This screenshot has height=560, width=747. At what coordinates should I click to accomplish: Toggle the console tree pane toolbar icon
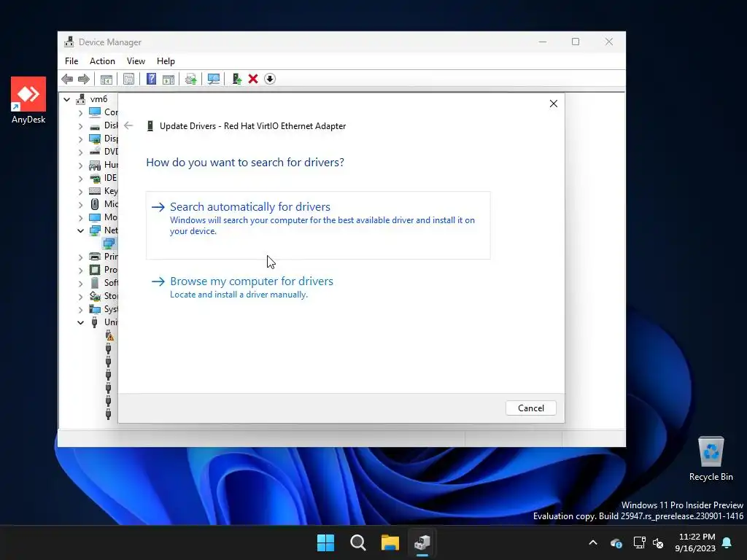[107, 79]
